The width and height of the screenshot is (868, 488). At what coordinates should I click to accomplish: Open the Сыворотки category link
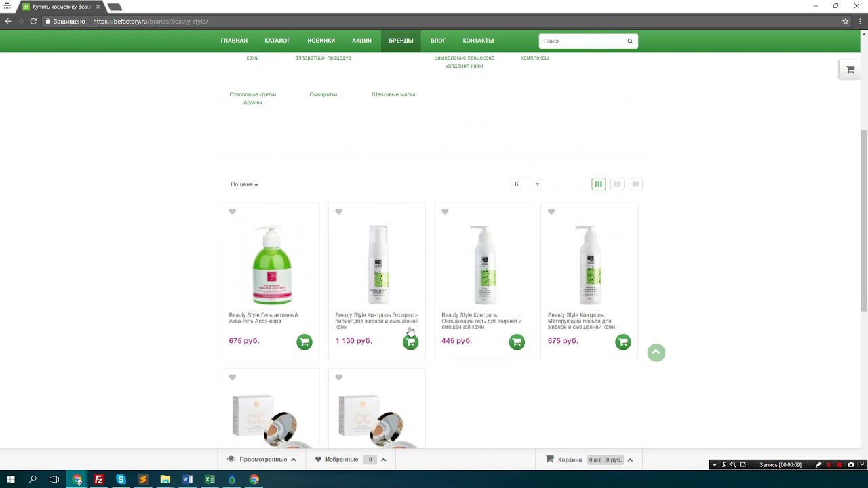pos(323,95)
